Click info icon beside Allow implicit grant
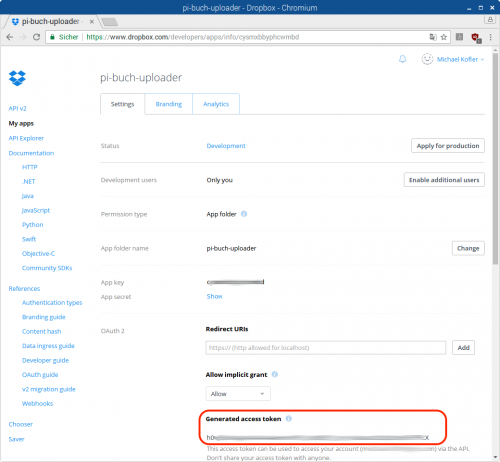The height and width of the screenshot is (462, 500). pos(275,374)
